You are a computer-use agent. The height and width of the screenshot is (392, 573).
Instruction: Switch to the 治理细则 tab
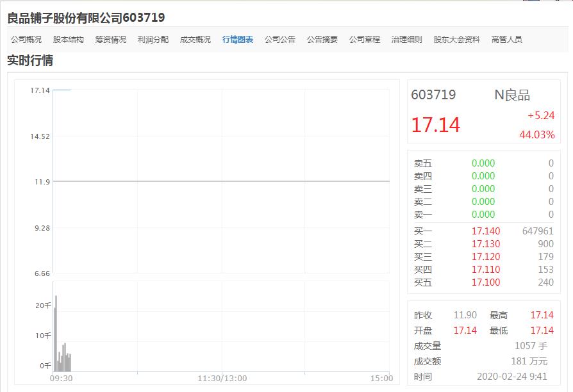[407, 40]
